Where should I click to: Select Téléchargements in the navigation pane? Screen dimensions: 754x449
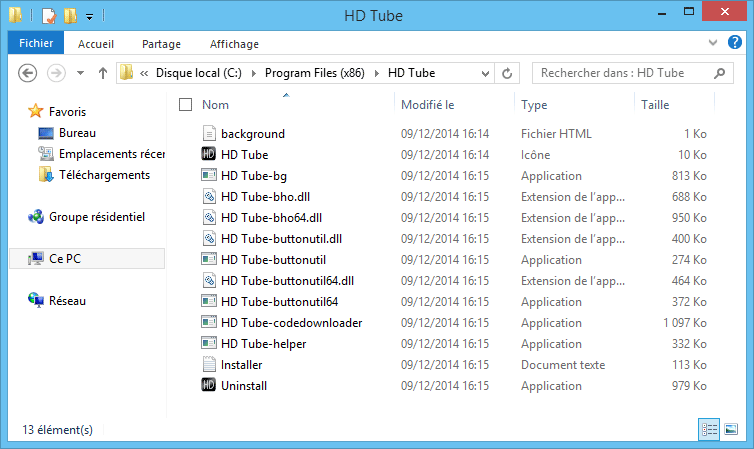[104, 175]
